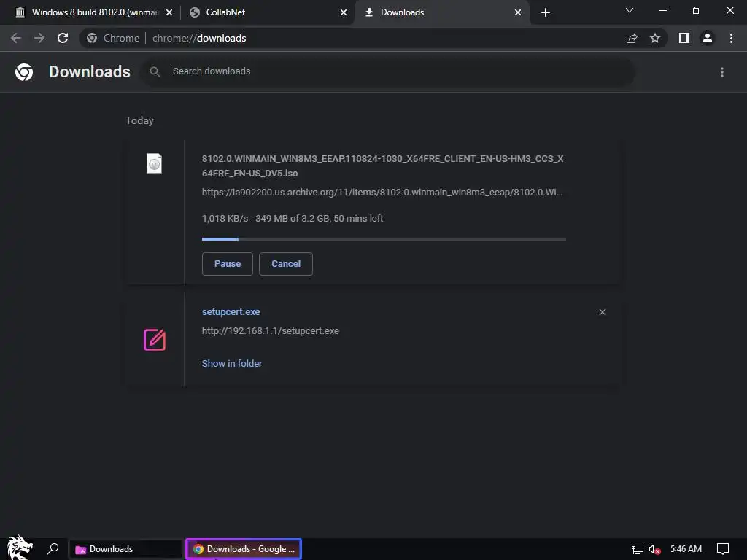Open the dragon Start menu icon

click(20, 548)
